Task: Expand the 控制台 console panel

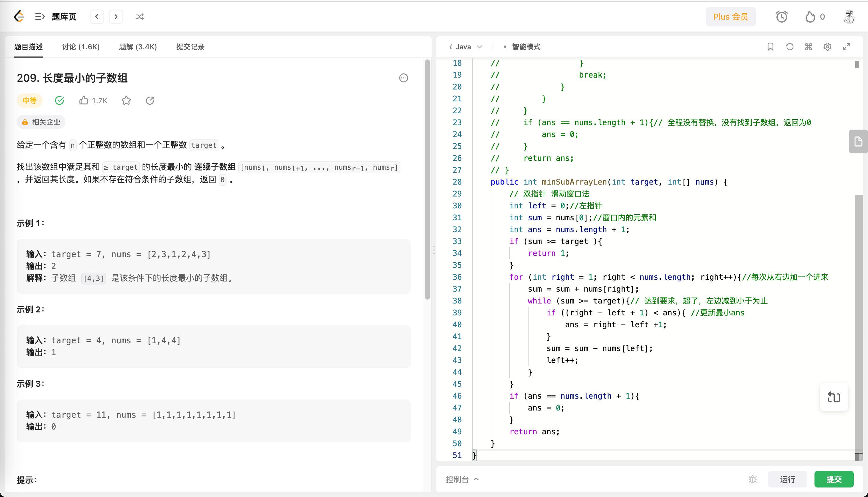Action: [x=462, y=479]
